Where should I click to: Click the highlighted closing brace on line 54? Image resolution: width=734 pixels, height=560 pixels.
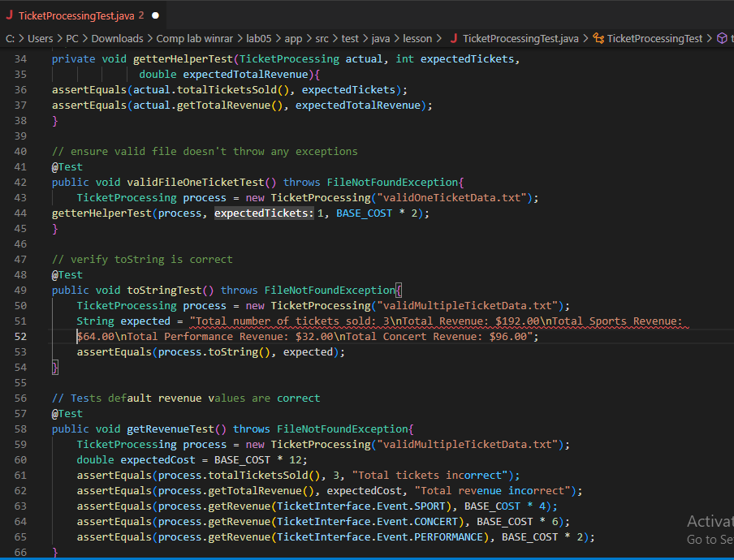coord(54,368)
